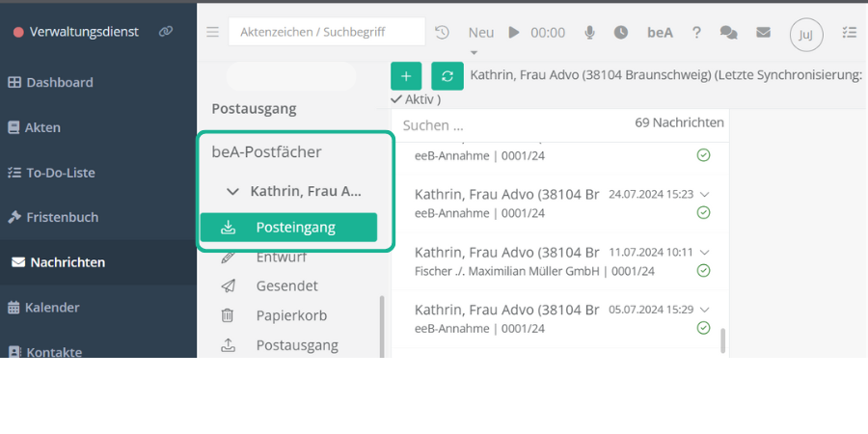Open the help question mark icon

pos(696,32)
